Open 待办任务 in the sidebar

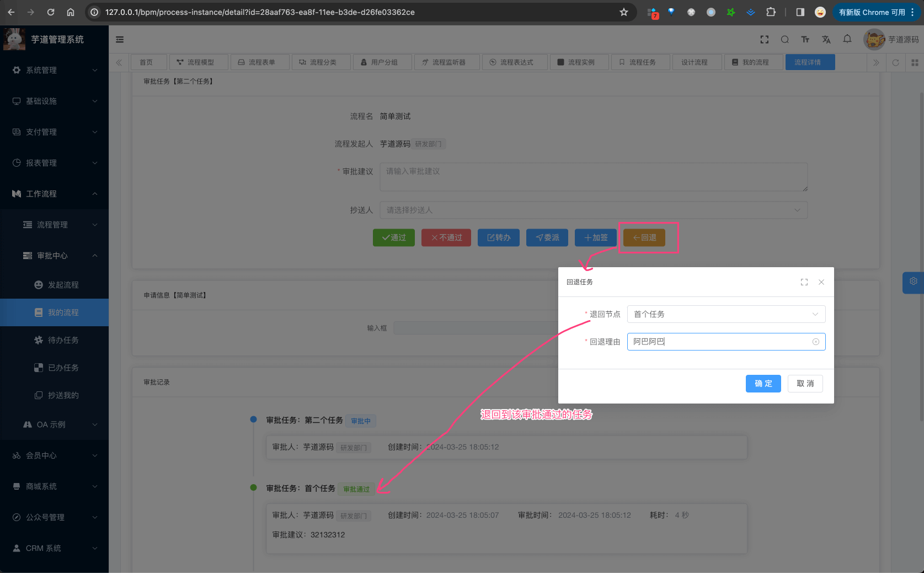pos(63,340)
